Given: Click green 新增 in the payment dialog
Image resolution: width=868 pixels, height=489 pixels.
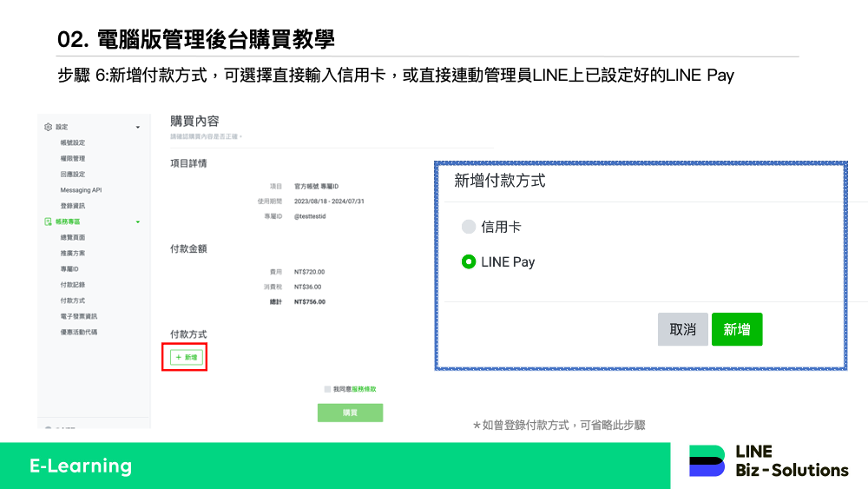Looking at the screenshot, I should point(737,329).
